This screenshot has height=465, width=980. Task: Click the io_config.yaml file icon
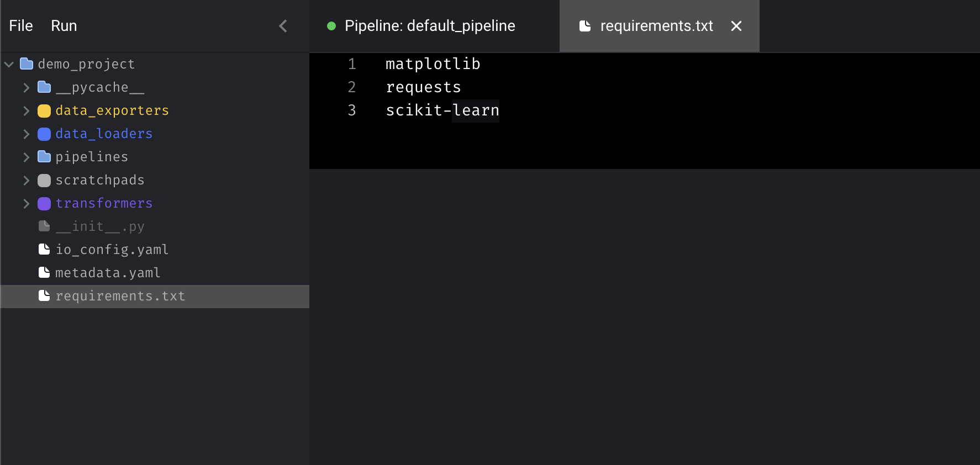44,249
